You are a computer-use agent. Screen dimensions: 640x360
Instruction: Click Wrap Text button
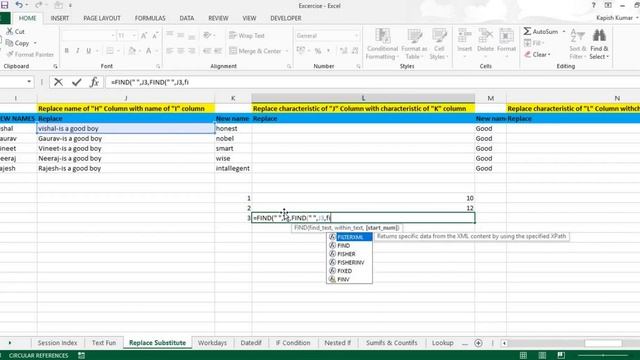(x=247, y=36)
